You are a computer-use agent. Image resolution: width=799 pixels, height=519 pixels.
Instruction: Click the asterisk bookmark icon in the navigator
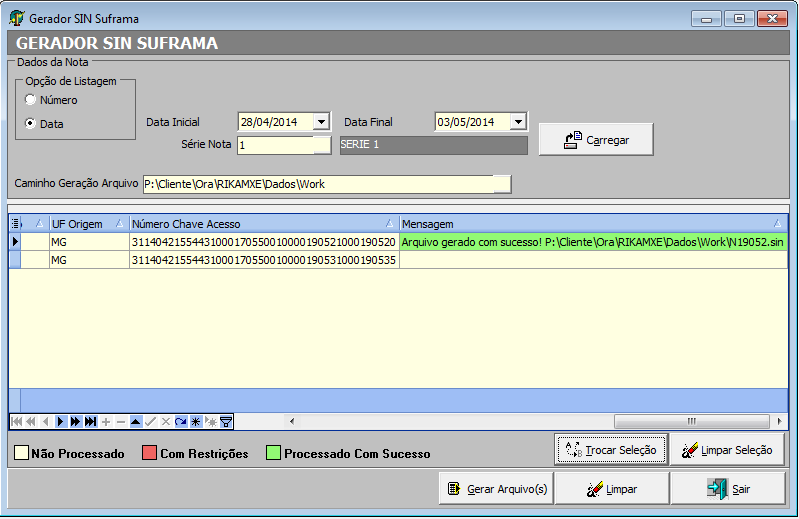(196, 421)
